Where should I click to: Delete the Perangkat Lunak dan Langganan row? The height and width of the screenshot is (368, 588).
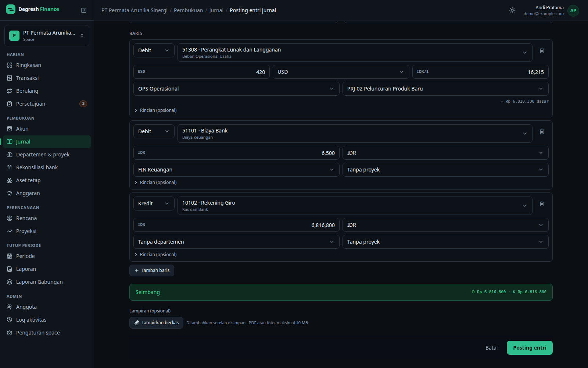tap(542, 50)
